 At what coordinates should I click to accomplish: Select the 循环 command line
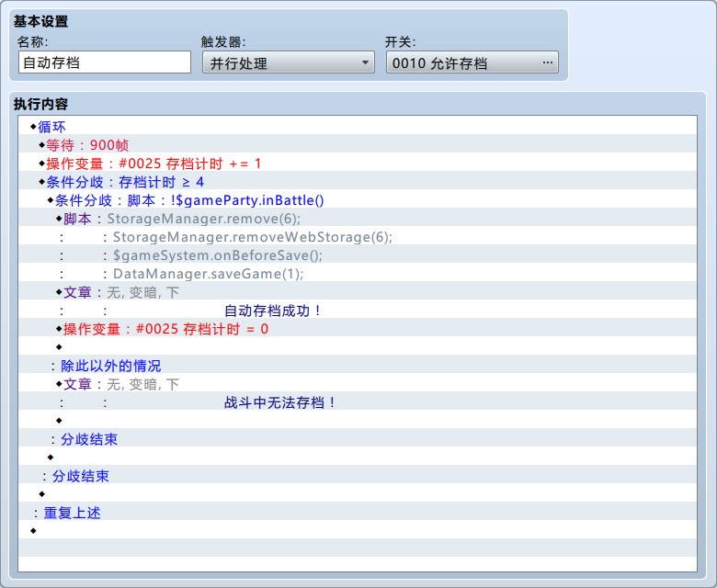(x=358, y=125)
